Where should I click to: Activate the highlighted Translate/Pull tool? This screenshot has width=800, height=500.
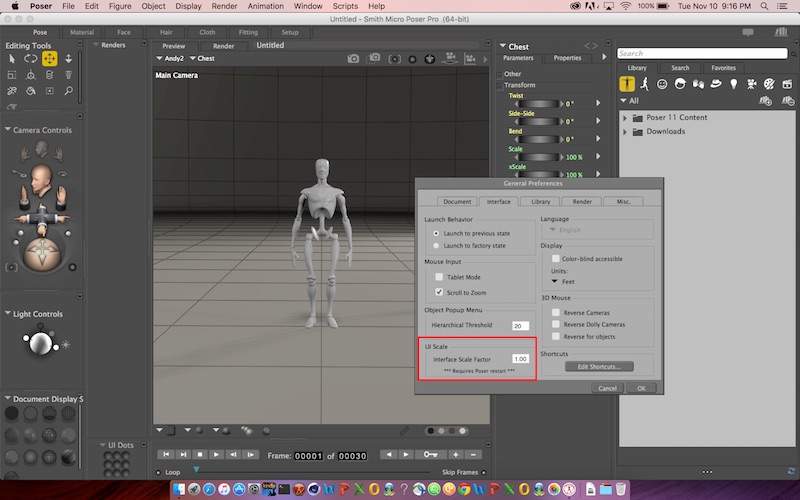(49, 59)
